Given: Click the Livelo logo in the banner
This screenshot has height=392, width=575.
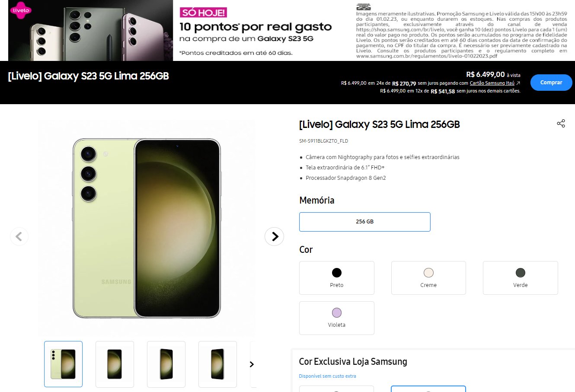Looking at the screenshot, I should [x=21, y=10].
